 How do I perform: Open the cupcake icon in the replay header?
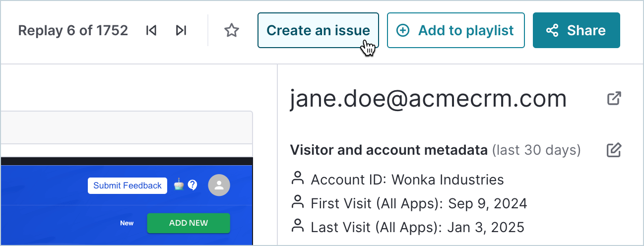pyautogui.click(x=179, y=185)
